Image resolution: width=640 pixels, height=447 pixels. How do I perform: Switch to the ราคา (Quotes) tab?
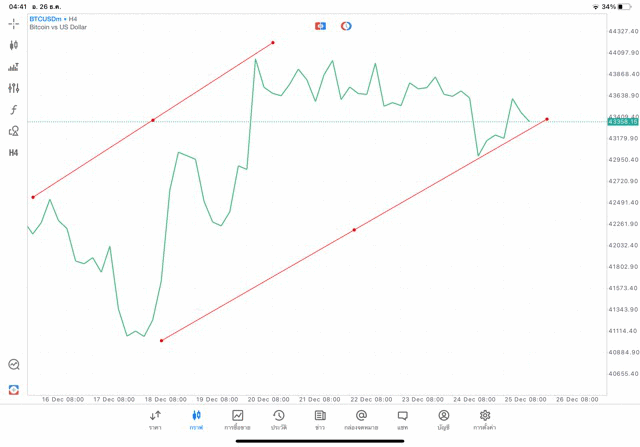tap(155, 420)
